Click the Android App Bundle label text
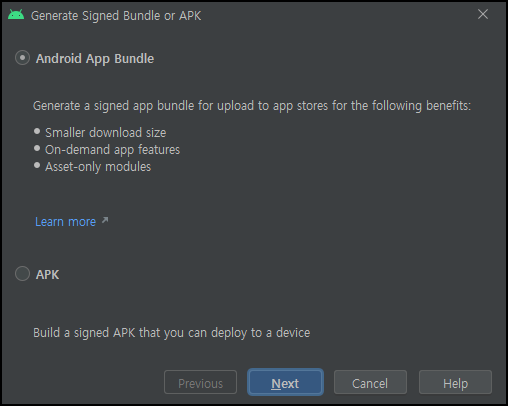The width and height of the screenshot is (508, 406). tap(95, 59)
